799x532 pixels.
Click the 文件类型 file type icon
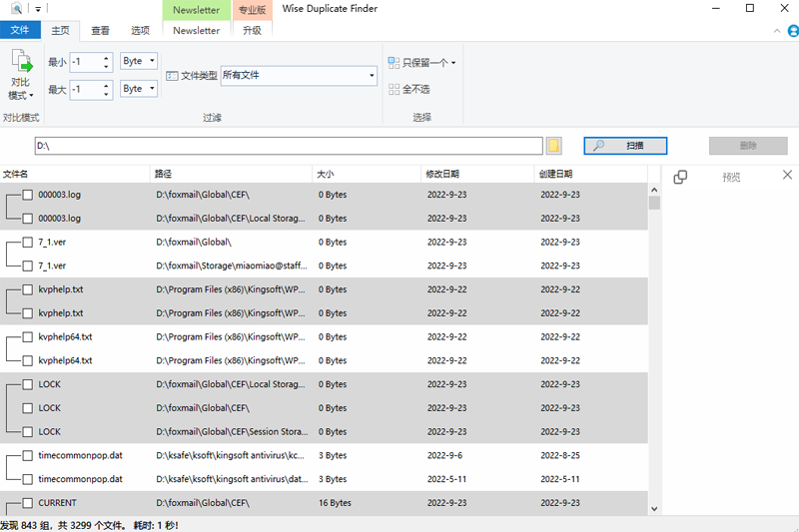point(172,76)
